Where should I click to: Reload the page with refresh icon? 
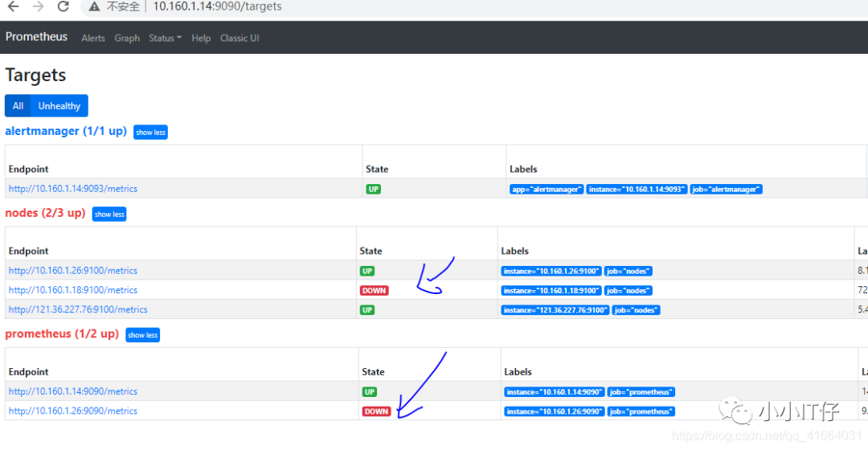[63, 6]
